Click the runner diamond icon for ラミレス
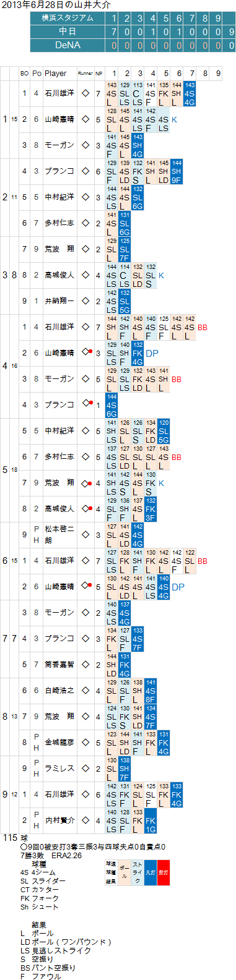This screenshot has width=236, height=980. point(85,769)
